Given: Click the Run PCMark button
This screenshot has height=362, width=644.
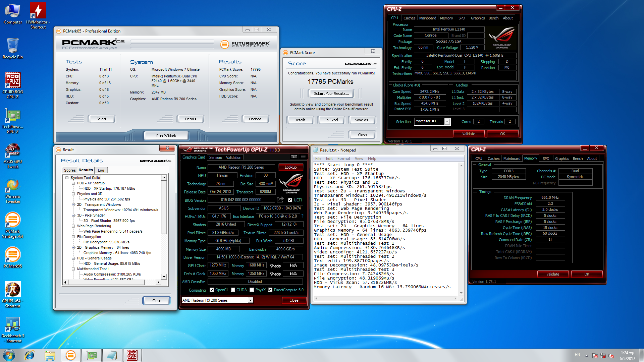Looking at the screenshot, I should point(166,136).
